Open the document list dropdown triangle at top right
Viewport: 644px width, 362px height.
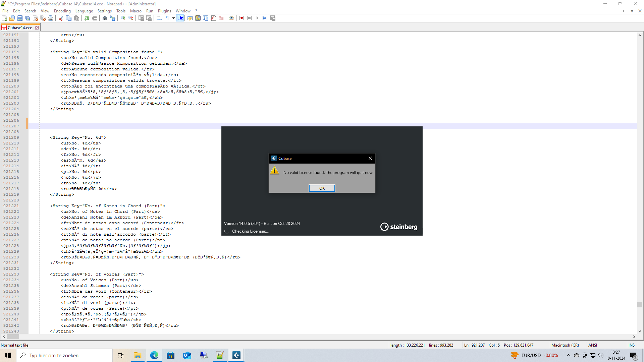632,11
